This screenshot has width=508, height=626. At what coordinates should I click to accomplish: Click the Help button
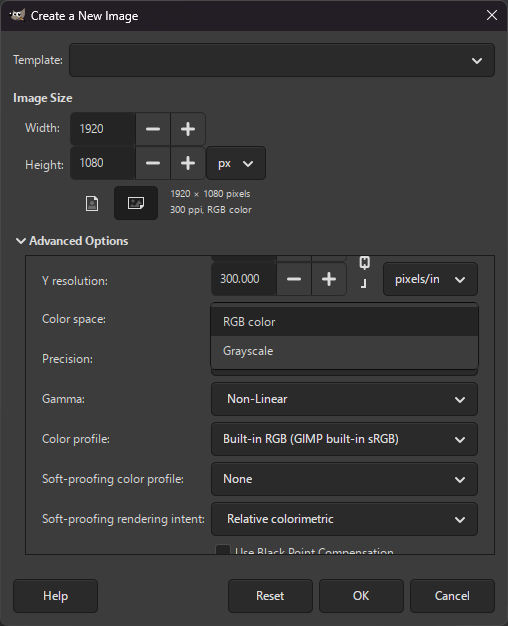[x=56, y=596]
